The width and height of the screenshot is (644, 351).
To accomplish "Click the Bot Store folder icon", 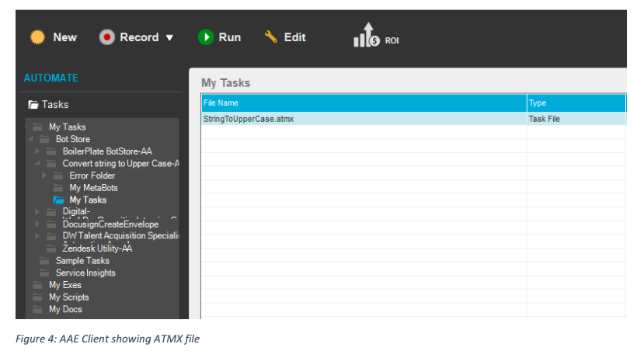I will 44,139.
